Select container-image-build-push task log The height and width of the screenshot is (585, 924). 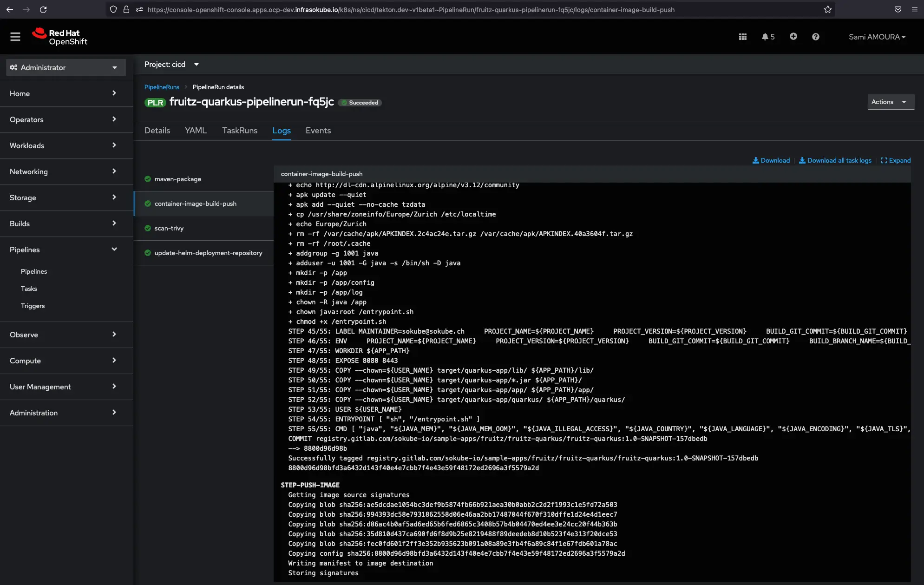(x=203, y=204)
